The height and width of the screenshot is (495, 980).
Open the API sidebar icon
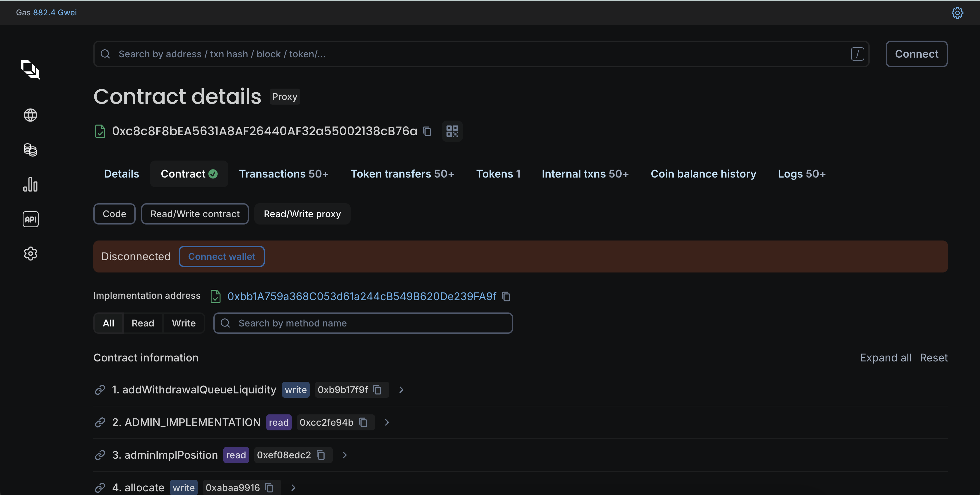(30, 219)
